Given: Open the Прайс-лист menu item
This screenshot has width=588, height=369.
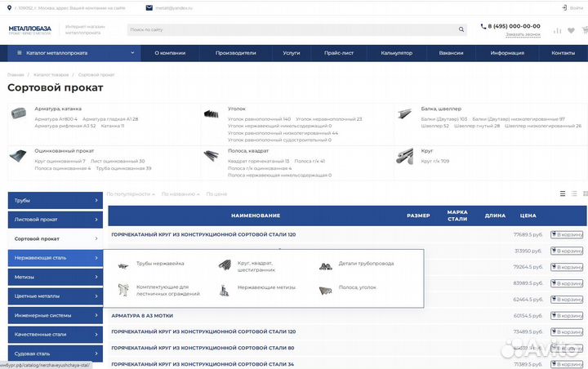Looking at the screenshot, I should 339,53.
